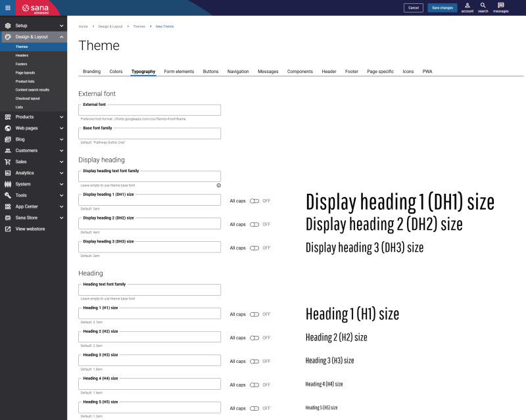Screen dimensions: 526x420
Task: Open the messages icon
Action: pyautogui.click(x=500, y=6)
